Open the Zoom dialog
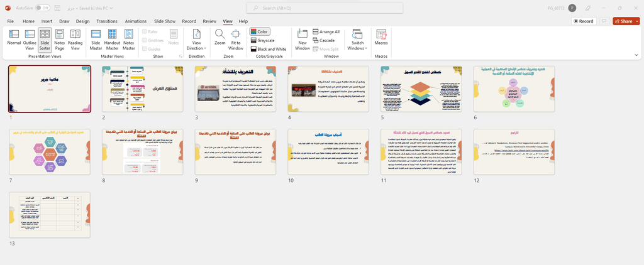 pos(220,37)
